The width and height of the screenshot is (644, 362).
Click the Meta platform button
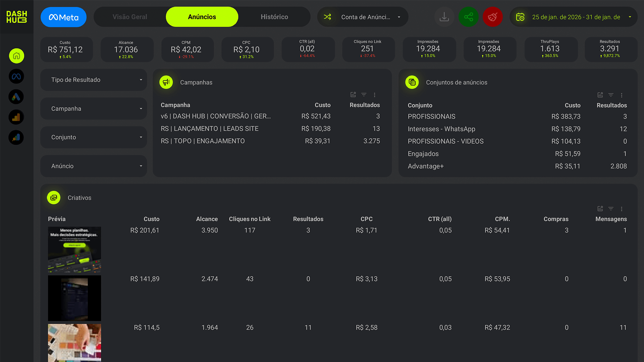pyautogui.click(x=63, y=17)
